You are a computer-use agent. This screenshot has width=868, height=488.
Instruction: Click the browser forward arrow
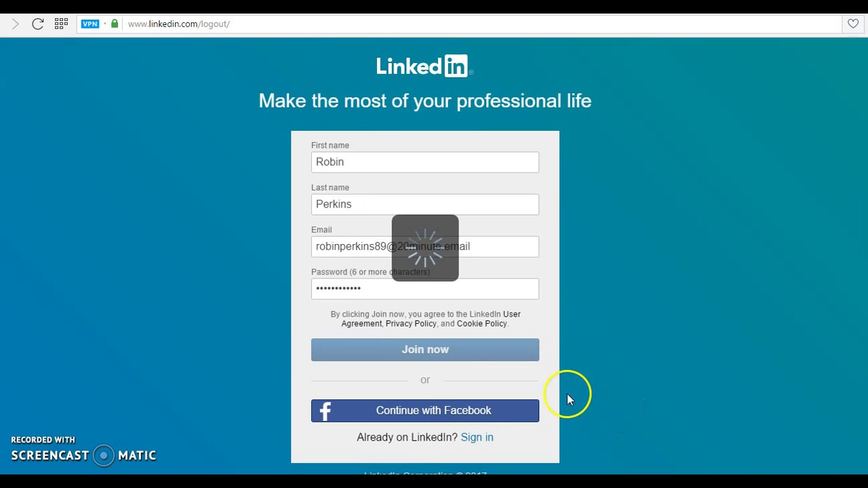(15, 24)
